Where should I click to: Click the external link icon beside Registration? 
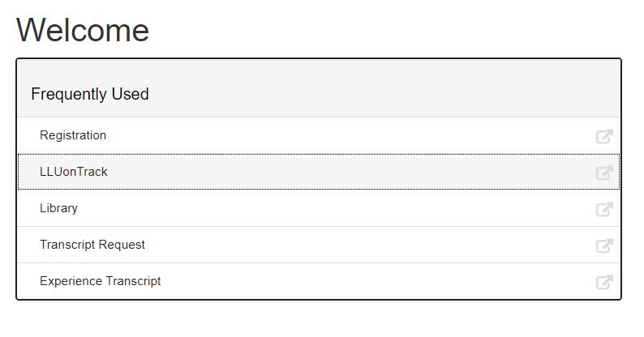tap(604, 136)
